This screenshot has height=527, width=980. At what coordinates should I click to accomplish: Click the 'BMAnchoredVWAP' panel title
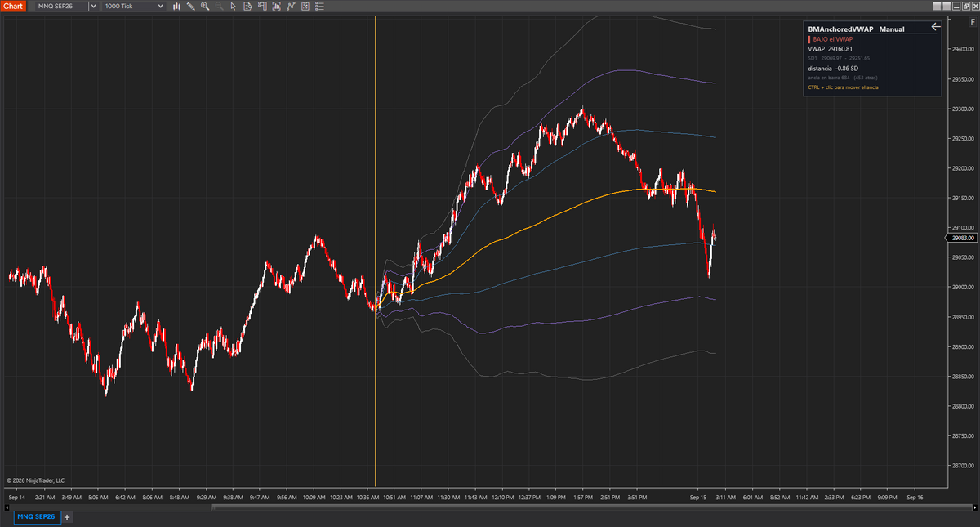pos(840,29)
